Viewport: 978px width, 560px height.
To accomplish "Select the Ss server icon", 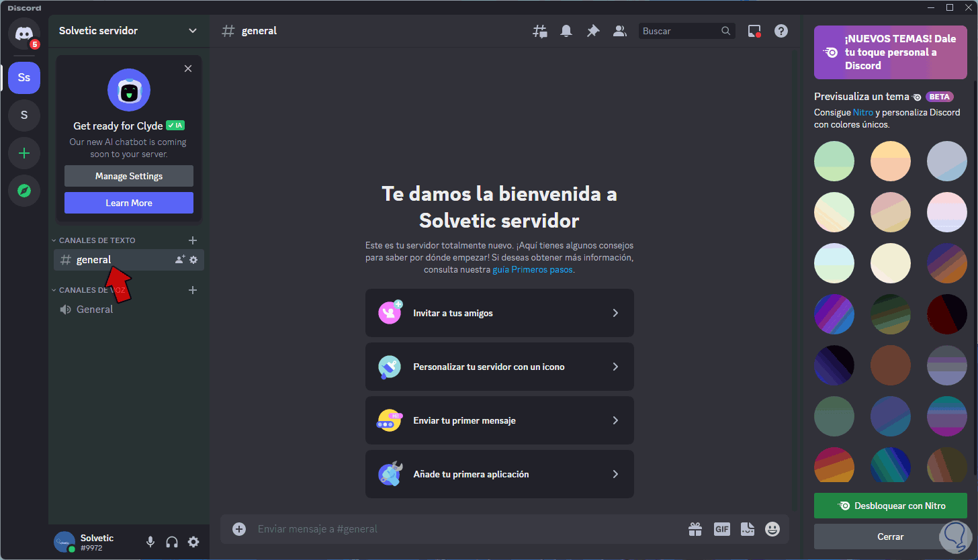I will pos(24,78).
